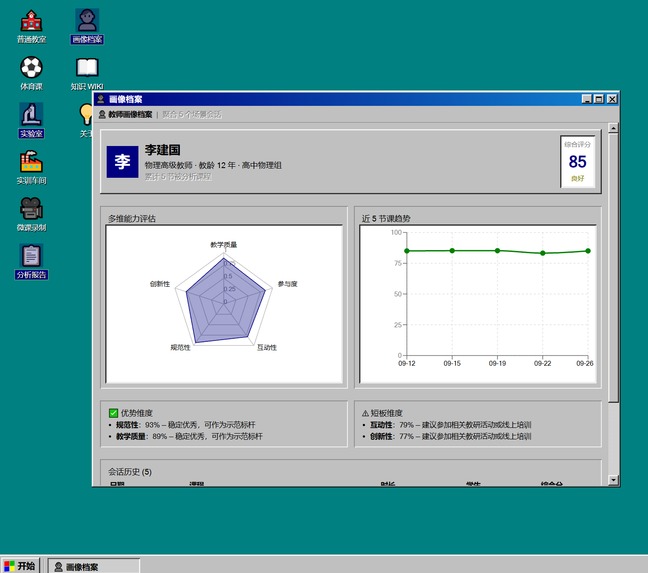Screen dimensions: 648x573
Task: Close the 画像档案 window
Action: coord(612,99)
